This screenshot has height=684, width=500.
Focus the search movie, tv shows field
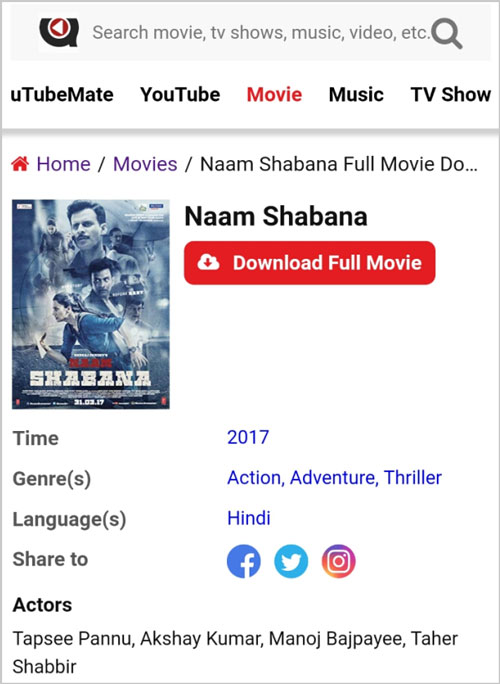pos(260,33)
